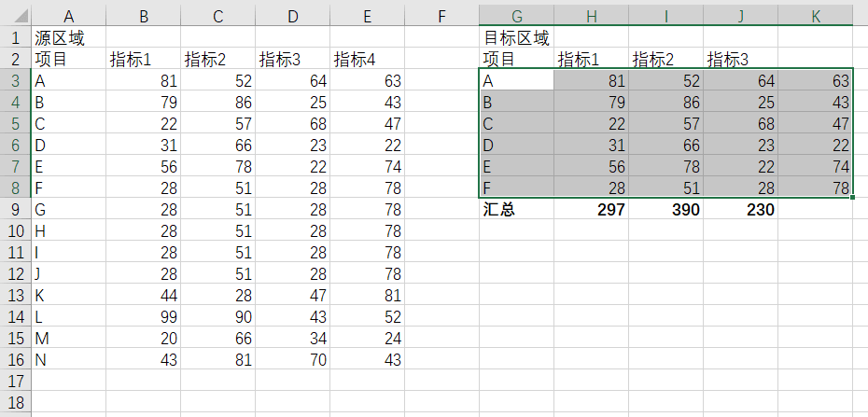Select column F header
868x417 pixels.
click(x=441, y=16)
